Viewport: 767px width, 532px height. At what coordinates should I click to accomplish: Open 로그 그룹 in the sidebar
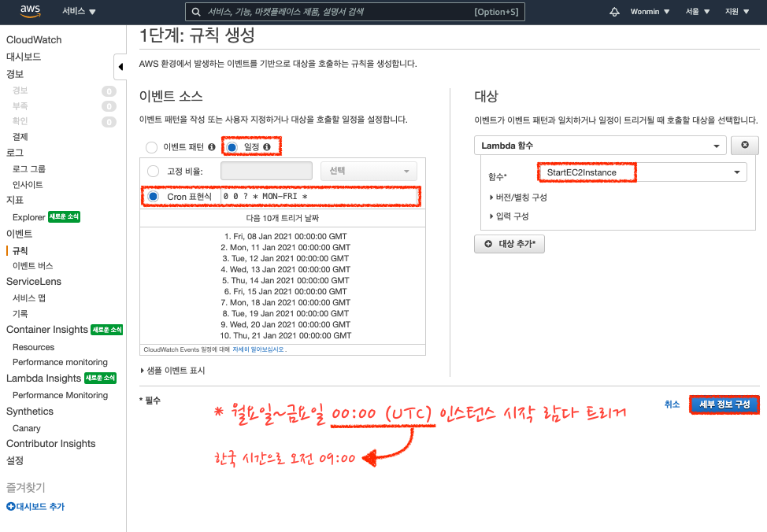click(x=29, y=169)
